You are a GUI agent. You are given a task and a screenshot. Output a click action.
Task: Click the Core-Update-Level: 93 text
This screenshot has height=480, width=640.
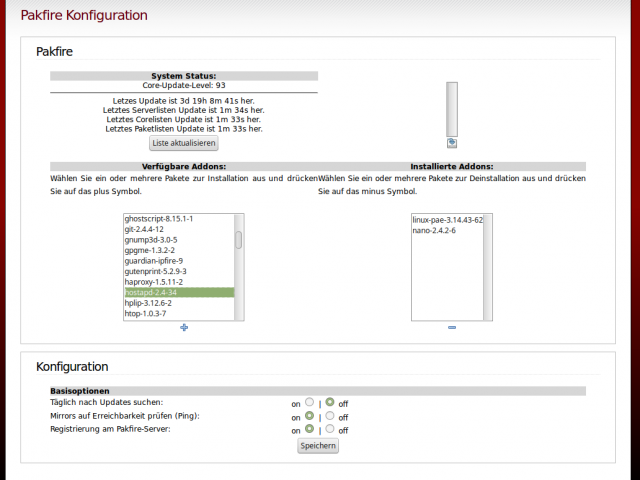(184, 85)
